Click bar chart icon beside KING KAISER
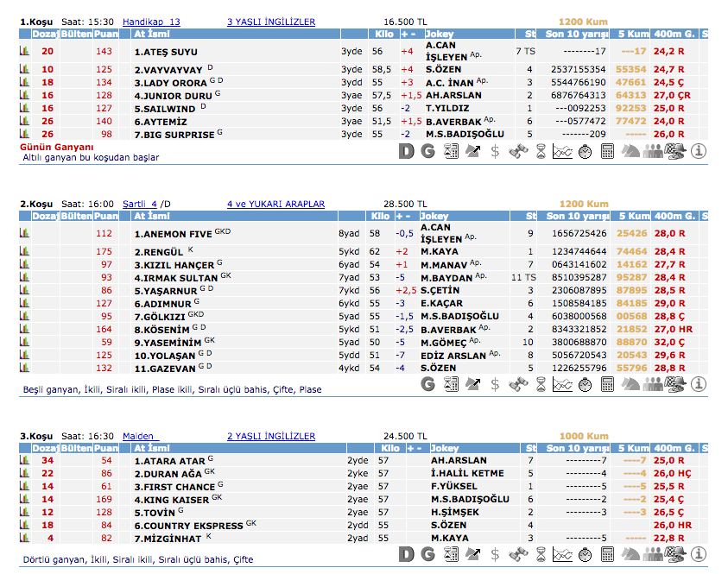 (x=24, y=499)
